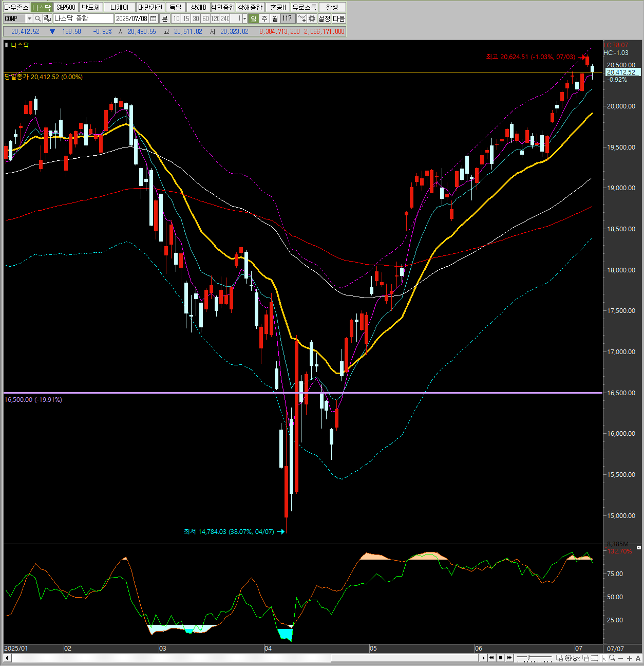Open the bottom toolbar gear settings icon
This screenshot has width=644, height=666.
(x=568, y=658)
